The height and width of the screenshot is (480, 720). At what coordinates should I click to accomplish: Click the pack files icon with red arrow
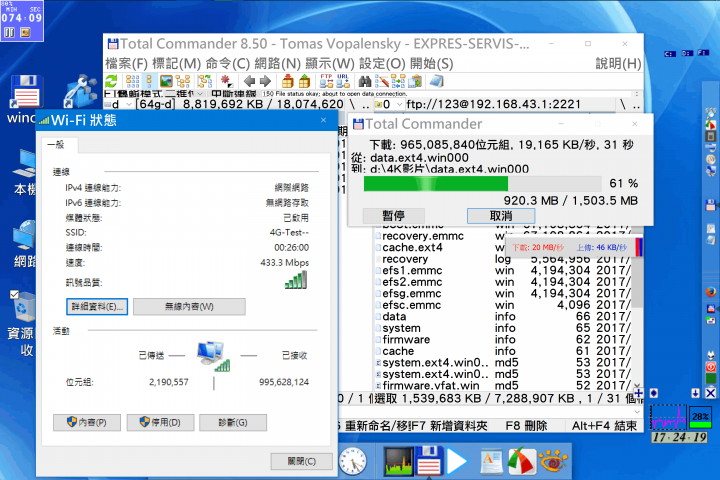coord(287,81)
